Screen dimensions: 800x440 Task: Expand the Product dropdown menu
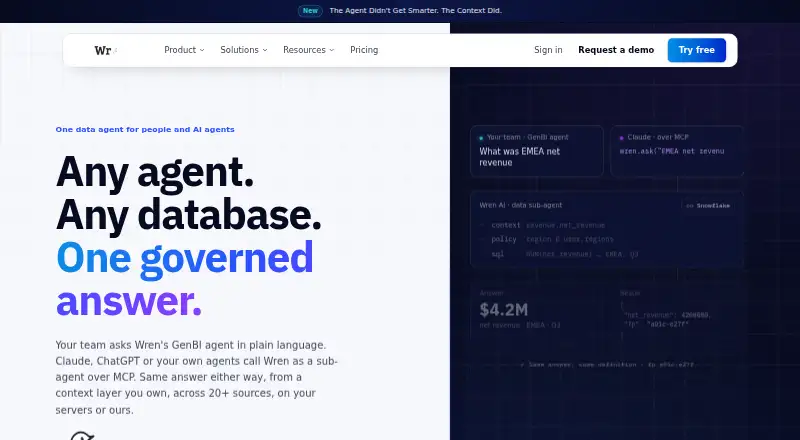point(184,50)
